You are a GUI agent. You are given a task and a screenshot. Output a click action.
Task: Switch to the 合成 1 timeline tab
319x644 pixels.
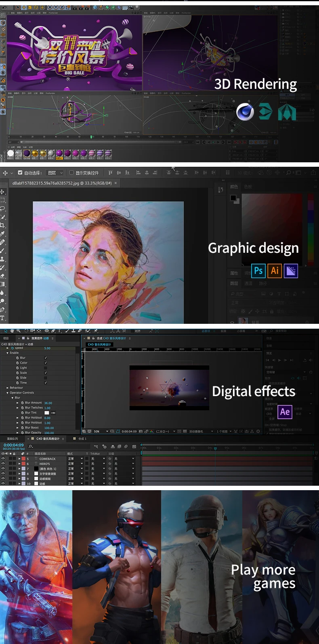pyautogui.click(x=82, y=438)
